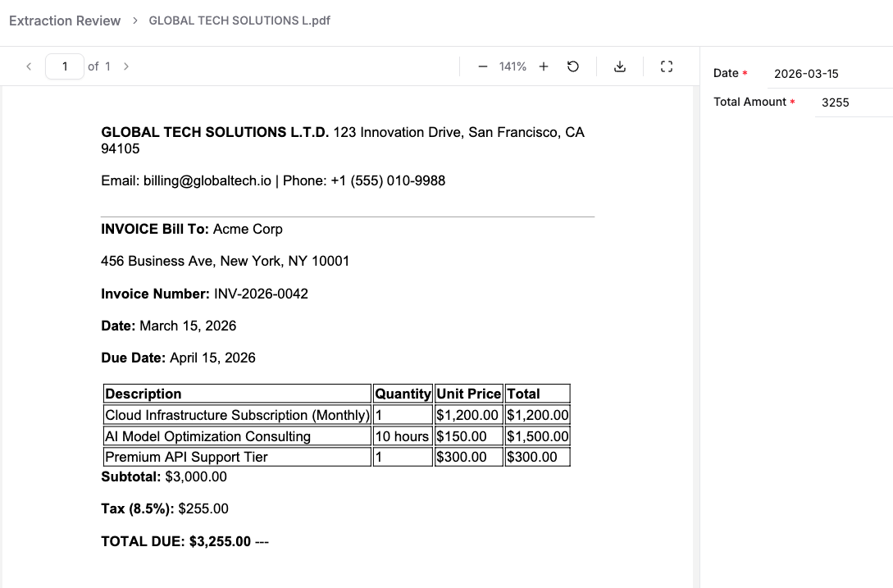
Task: Zoom in with the plus icon
Action: click(x=543, y=66)
